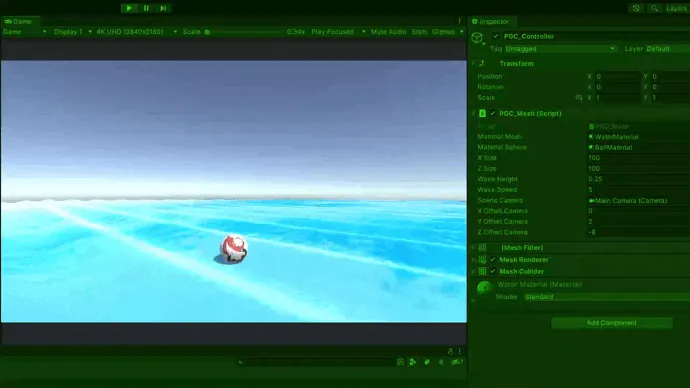Screen dimensions: 690x388
Task: Open the Layer Default dropdown
Action: point(668,48)
